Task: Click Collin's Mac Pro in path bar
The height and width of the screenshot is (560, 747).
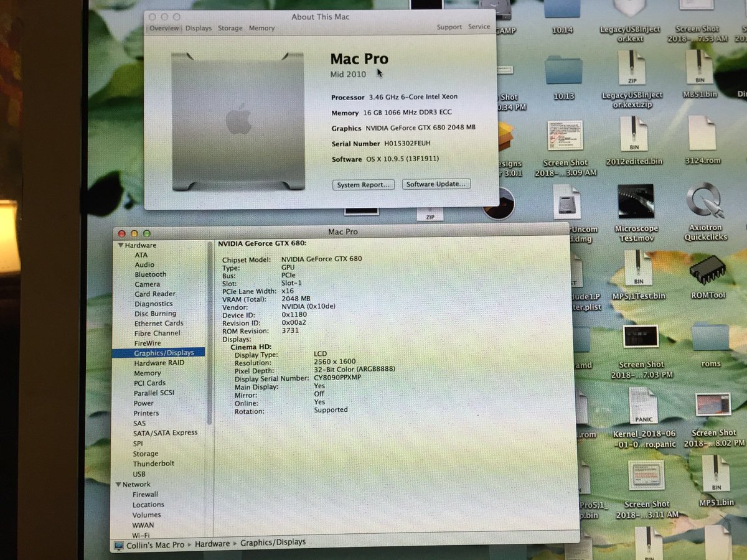Action: click(156, 544)
